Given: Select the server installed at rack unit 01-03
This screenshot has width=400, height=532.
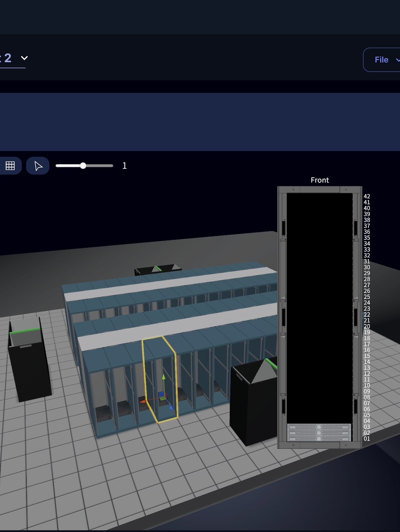Looking at the screenshot, I should pos(319,433).
